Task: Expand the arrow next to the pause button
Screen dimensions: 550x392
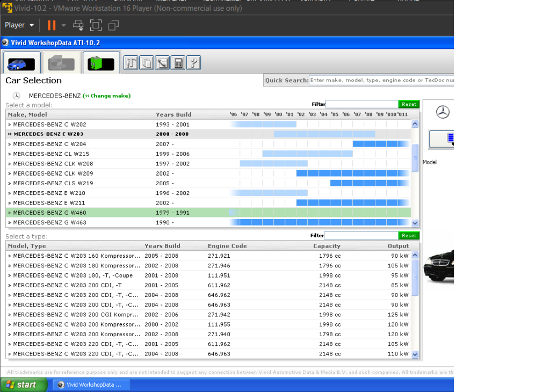Action: pyautogui.click(x=63, y=25)
